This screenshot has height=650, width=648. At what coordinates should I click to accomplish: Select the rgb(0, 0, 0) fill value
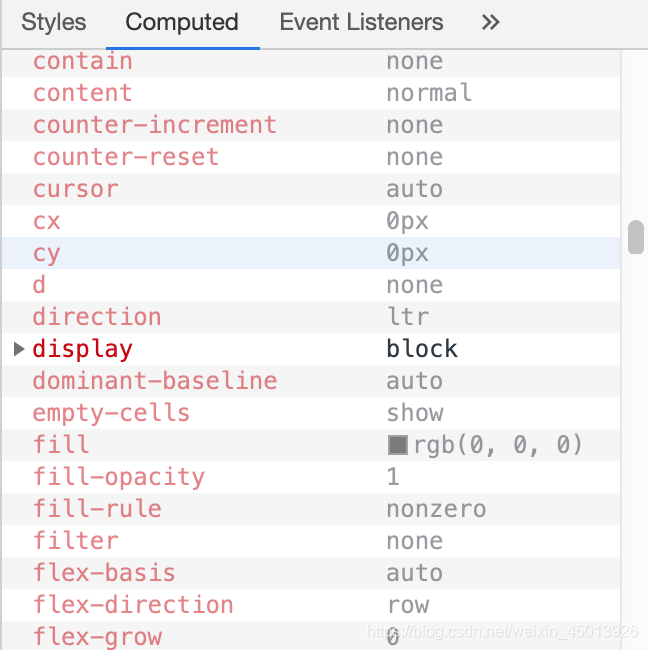coord(498,445)
